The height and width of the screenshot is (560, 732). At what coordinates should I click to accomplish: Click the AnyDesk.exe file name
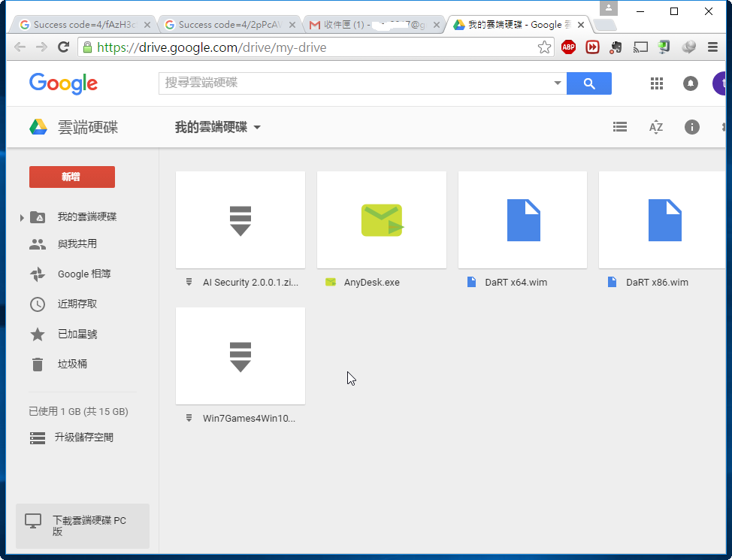tap(371, 282)
